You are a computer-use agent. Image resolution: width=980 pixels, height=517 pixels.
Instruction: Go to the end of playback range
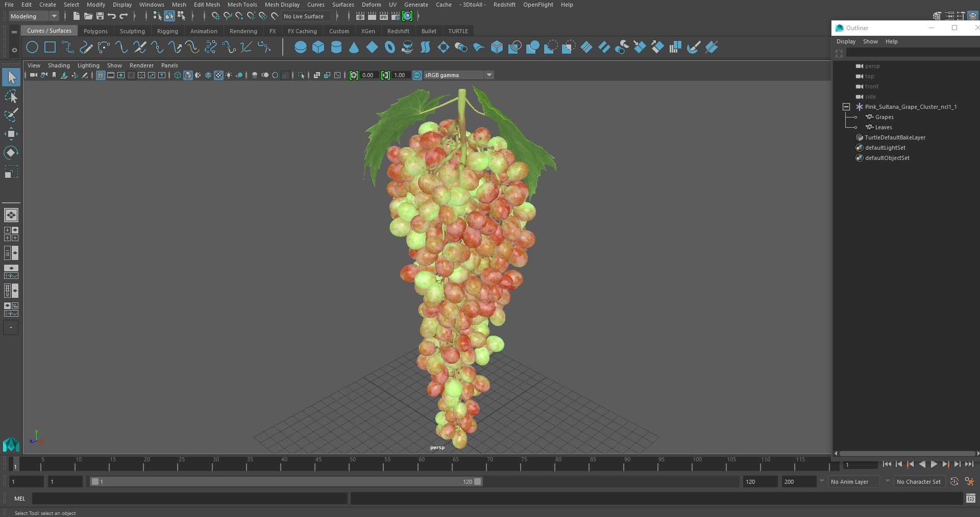coord(969,464)
